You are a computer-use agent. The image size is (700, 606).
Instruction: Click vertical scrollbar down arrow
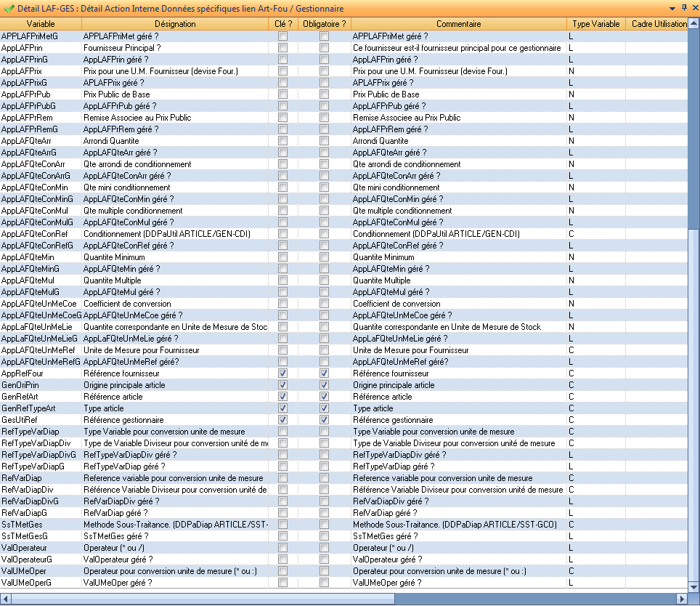693,587
